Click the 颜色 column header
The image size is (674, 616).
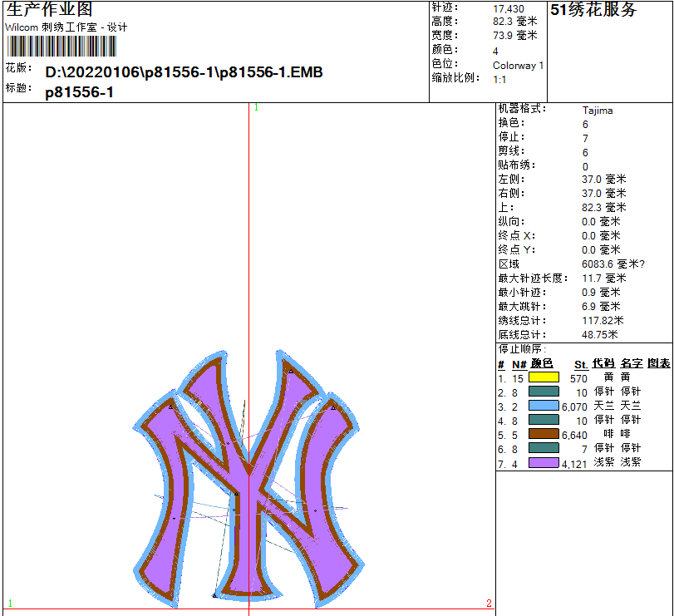pos(542,363)
